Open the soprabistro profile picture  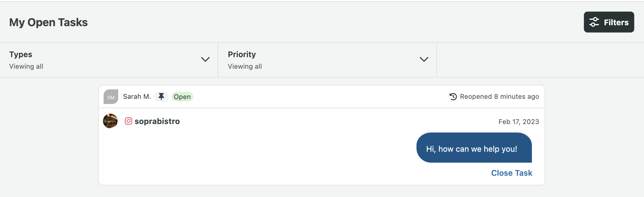tap(110, 121)
